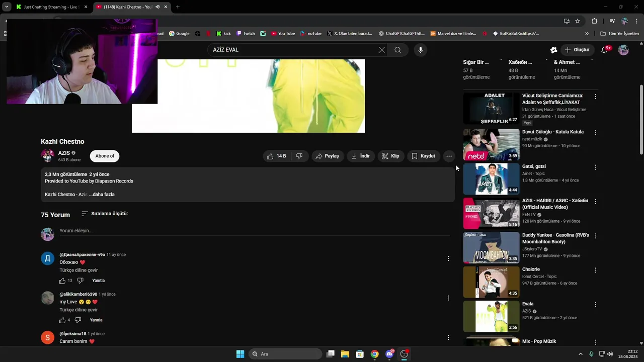
Task: Create a clip with Klip button
Action: 390,156
